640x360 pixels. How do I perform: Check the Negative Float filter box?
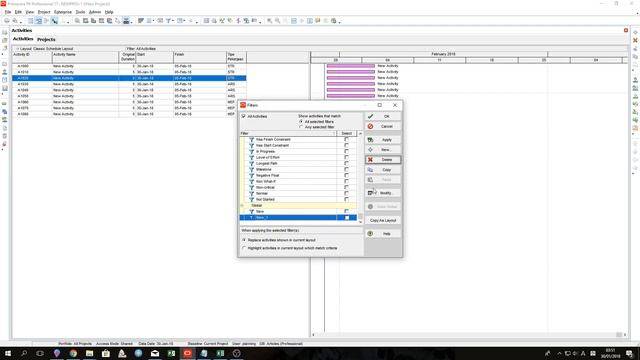pos(347,176)
